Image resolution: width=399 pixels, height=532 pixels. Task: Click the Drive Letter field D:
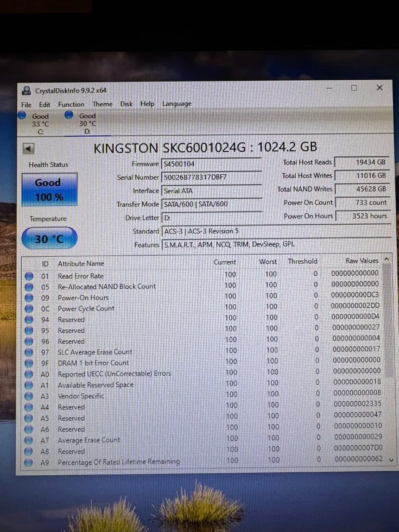tap(212, 218)
